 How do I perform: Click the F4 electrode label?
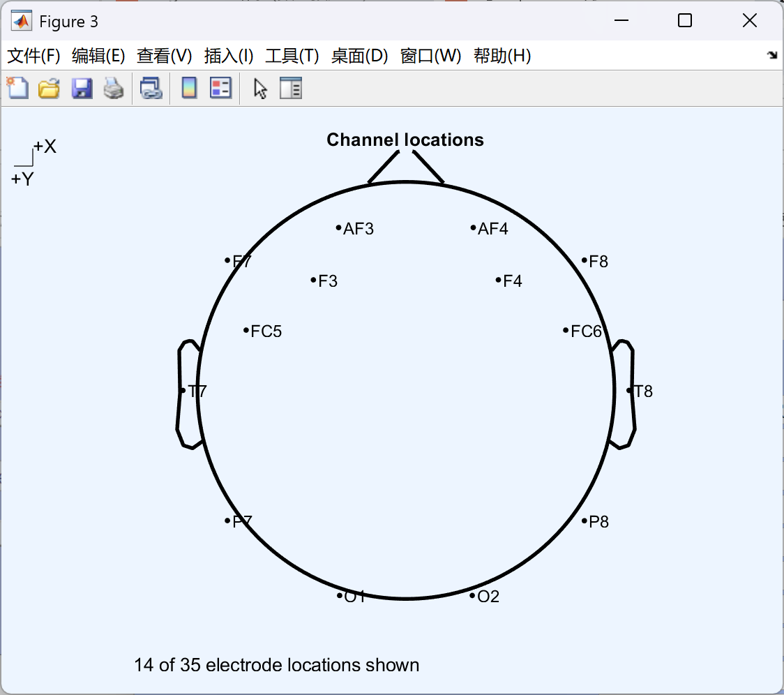coord(512,281)
